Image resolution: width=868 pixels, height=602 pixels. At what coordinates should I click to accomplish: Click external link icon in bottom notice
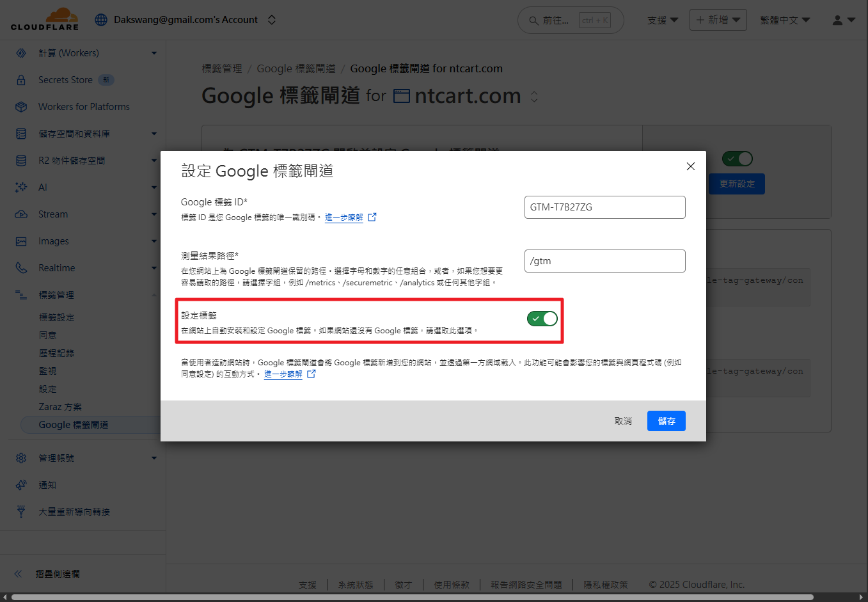(x=312, y=374)
